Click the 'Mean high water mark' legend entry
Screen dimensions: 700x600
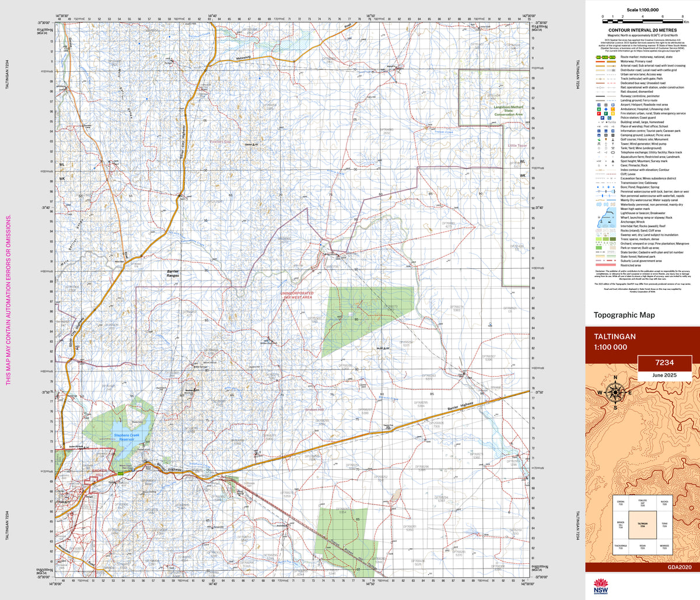(x=635, y=209)
